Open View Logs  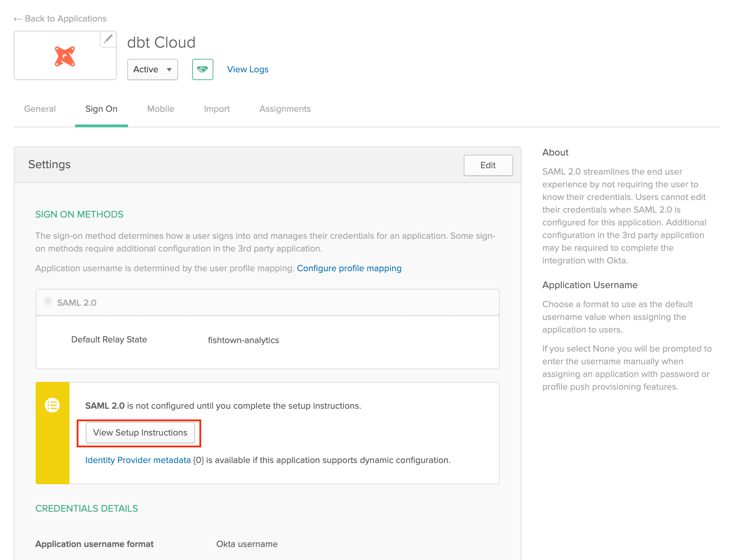(x=248, y=69)
